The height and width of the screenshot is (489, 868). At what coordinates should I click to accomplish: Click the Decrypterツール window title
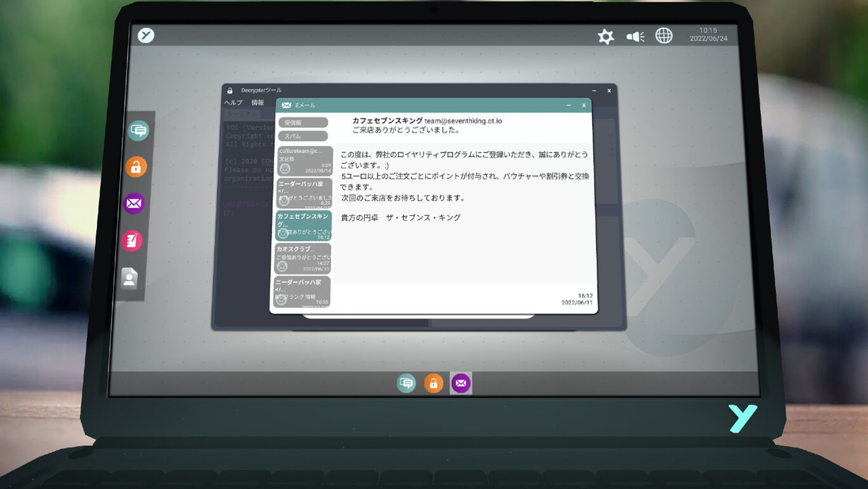tap(261, 91)
